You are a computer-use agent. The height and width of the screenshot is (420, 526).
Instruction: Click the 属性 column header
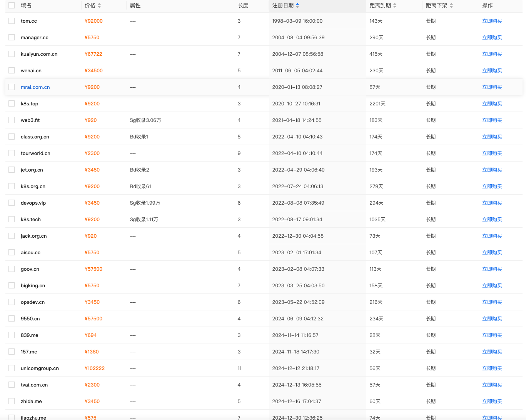click(135, 5)
